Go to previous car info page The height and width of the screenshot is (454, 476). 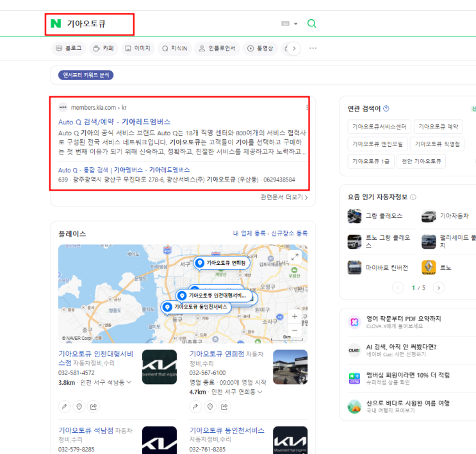(398, 287)
